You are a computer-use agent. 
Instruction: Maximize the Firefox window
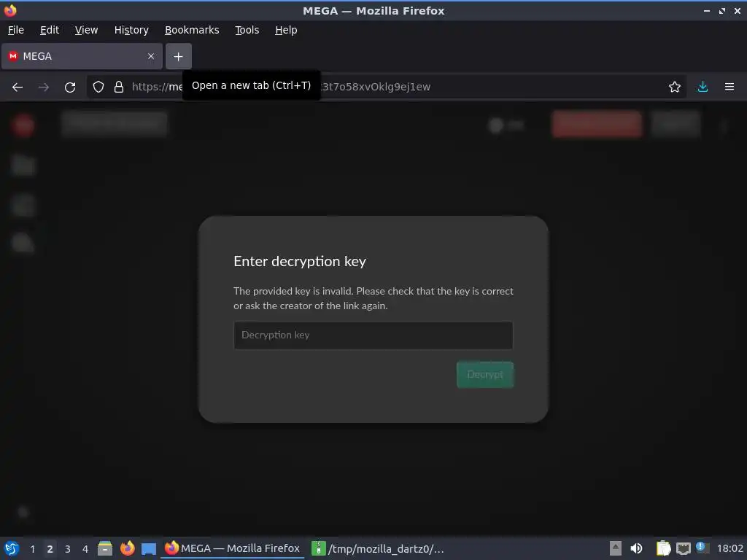coord(722,11)
